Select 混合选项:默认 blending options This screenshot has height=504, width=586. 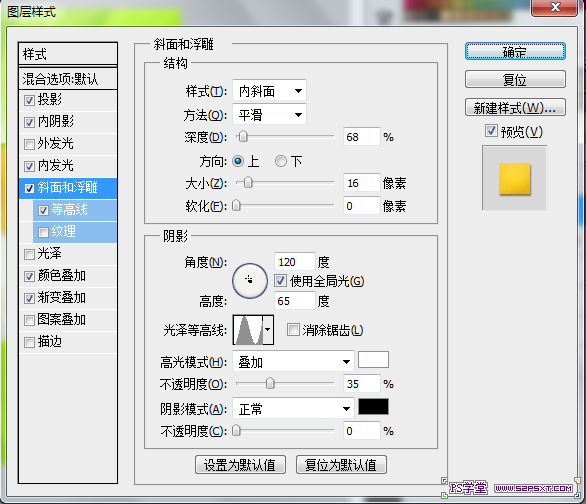(68, 79)
